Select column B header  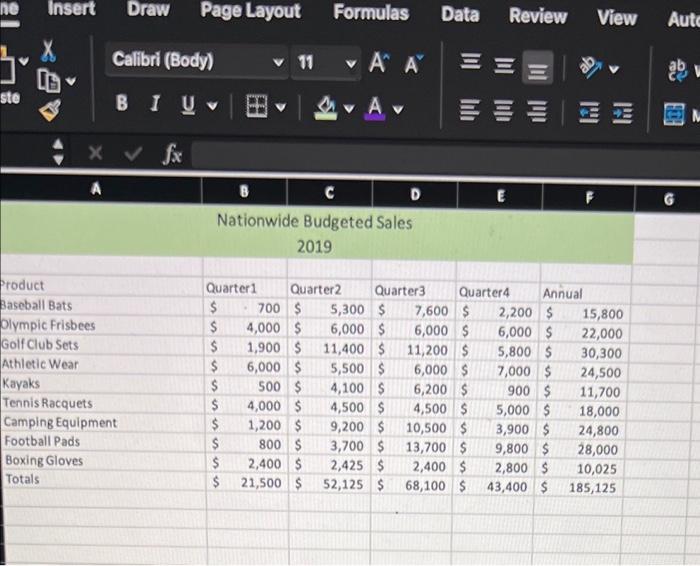click(x=244, y=191)
